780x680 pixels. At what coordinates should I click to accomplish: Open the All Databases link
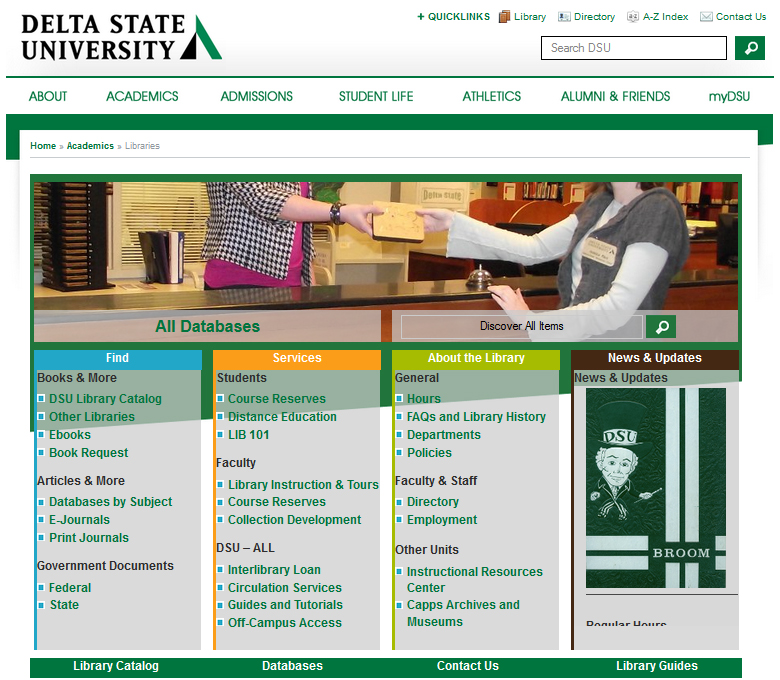pyautogui.click(x=207, y=326)
